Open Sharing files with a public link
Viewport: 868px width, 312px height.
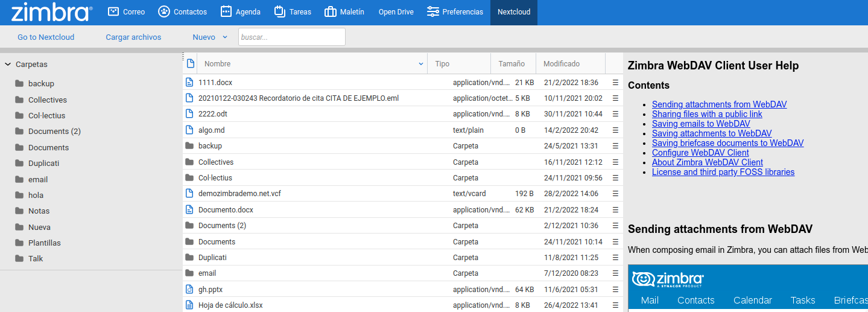tap(707, 114)
